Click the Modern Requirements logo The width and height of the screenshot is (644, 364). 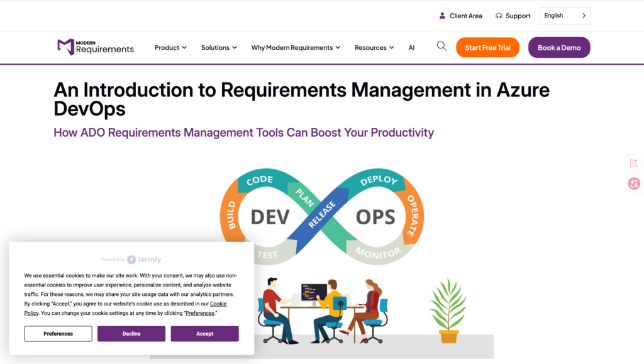96,47
